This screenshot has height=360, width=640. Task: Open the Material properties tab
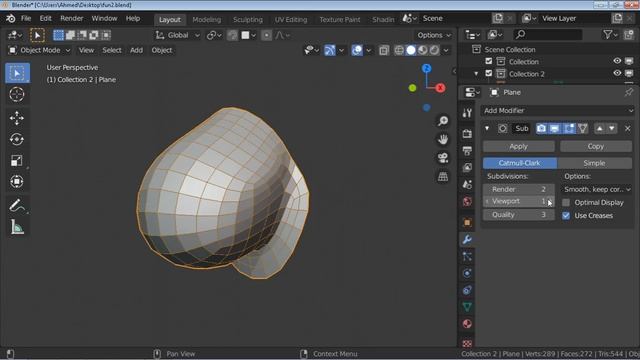click(x=467, y=324)
